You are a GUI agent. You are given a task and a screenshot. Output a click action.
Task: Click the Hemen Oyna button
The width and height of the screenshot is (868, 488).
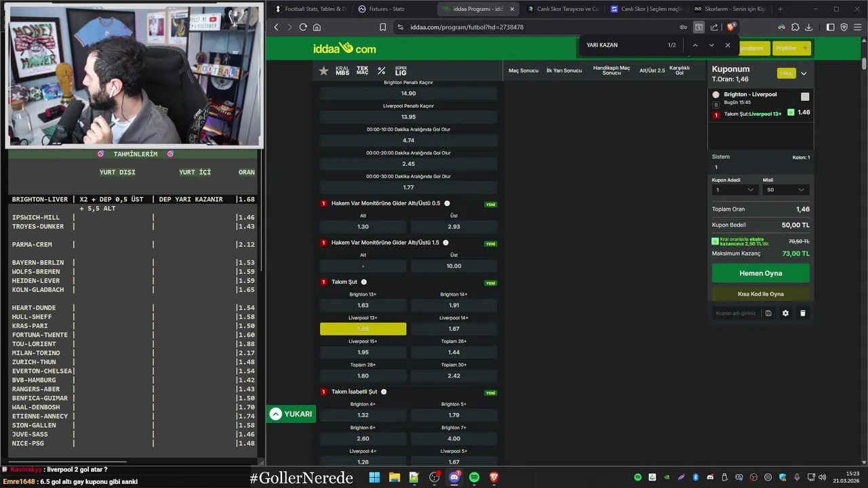[761, 273]
